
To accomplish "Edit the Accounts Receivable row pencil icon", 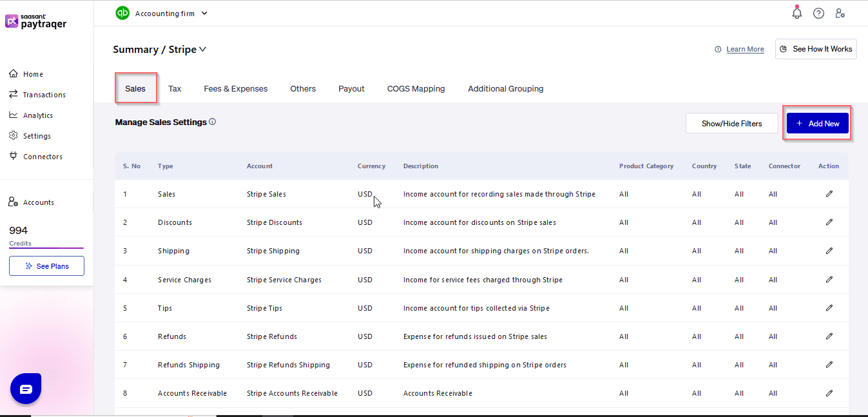I will [829, 393].
